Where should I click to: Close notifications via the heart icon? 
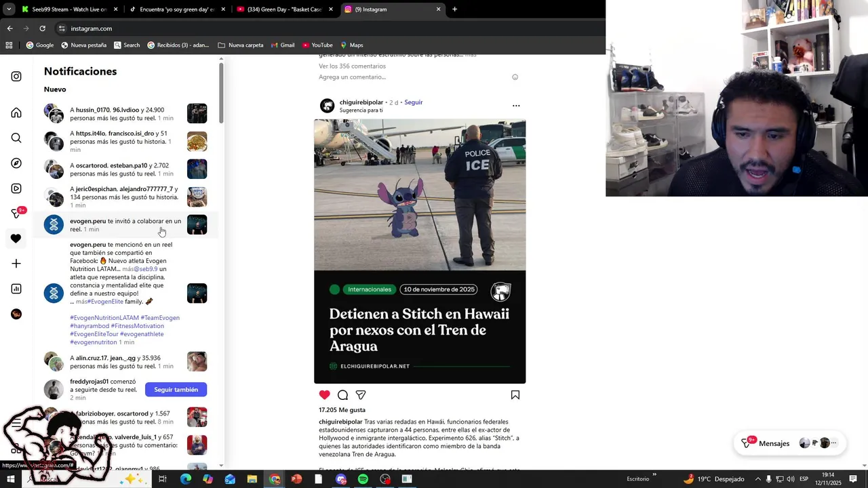[x=16, y=239]
